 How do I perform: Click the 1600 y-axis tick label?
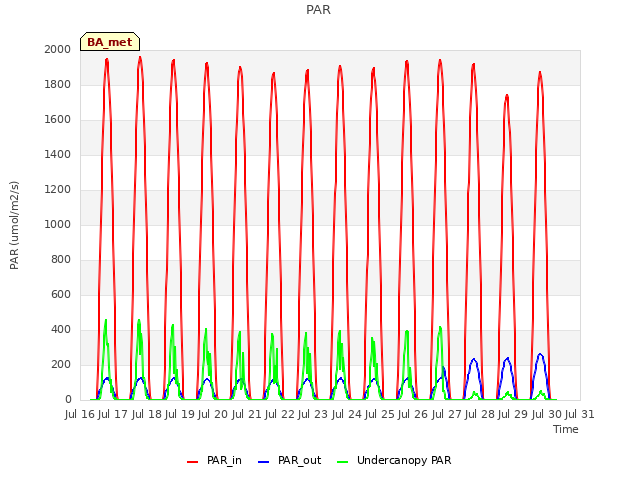(x=58, y=120)
